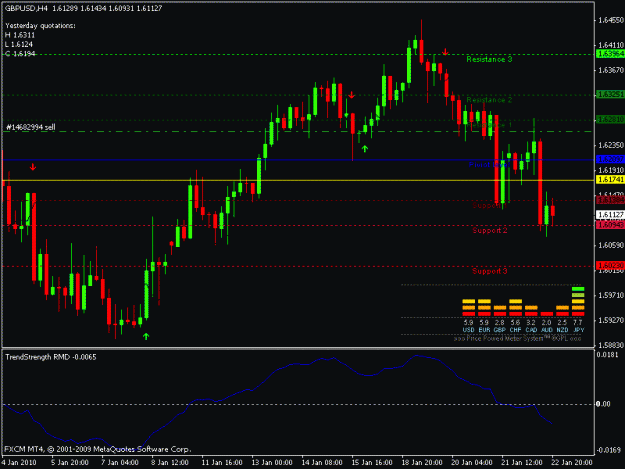Click the 22 Jan 20:00 time label
Viewport: 625px width, 469px height.
coord(572,463)
